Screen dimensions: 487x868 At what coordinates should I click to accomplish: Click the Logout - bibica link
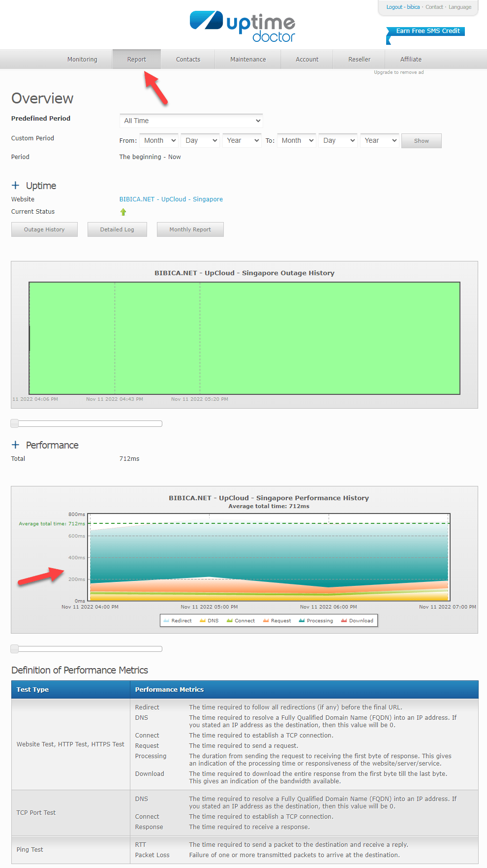[x=403, y=7]
